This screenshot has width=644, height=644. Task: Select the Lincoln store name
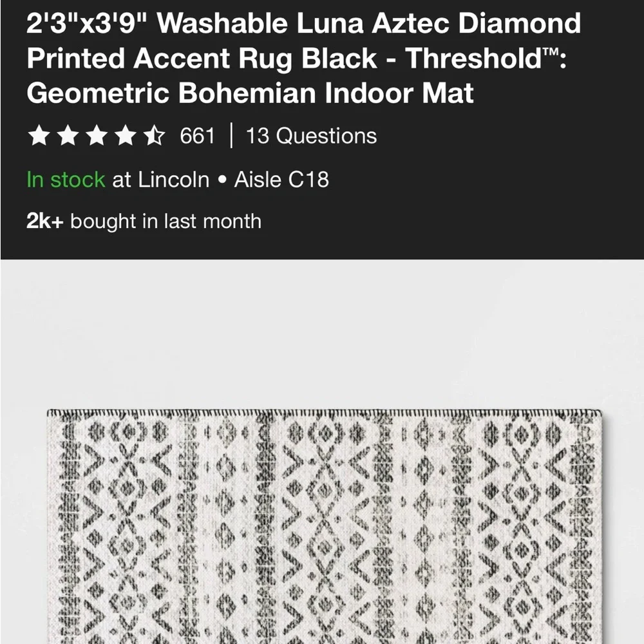[173, 180]
